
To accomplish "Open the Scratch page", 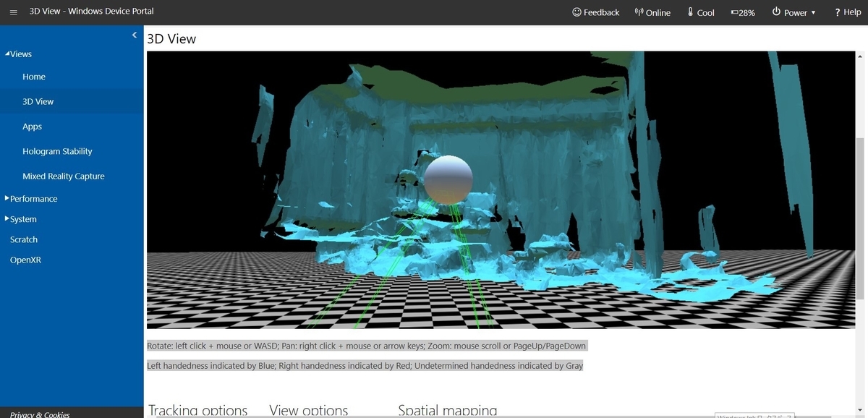I will click(24, 239).
